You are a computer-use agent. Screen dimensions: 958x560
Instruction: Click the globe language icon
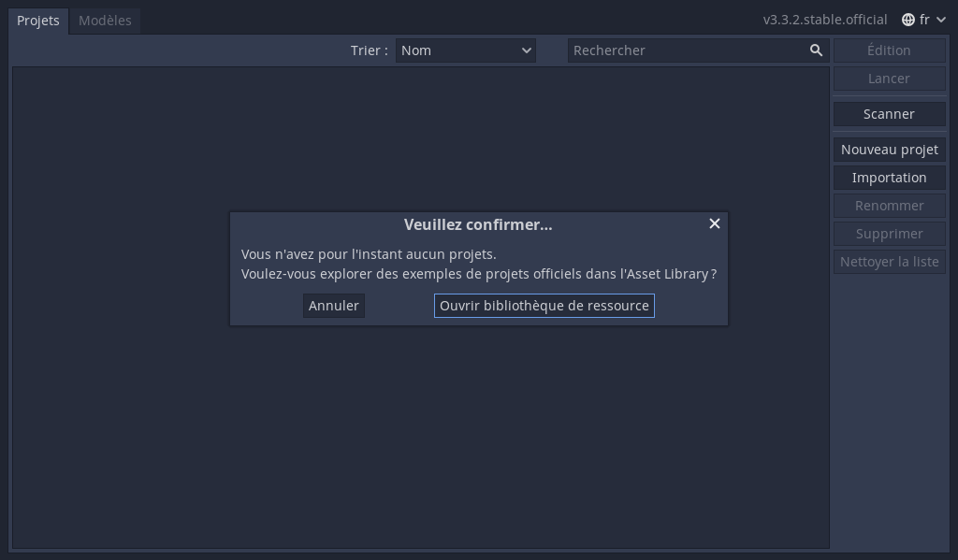point(907,20)
